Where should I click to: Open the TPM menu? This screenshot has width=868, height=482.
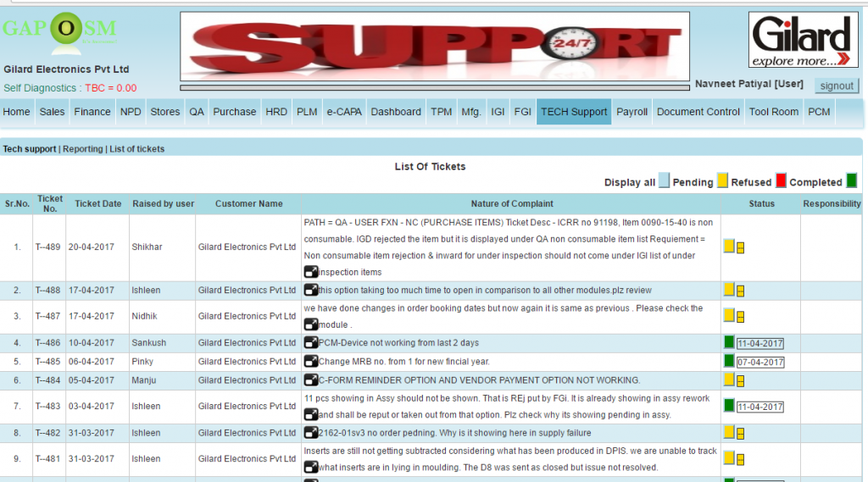click(x=441, y=112)
